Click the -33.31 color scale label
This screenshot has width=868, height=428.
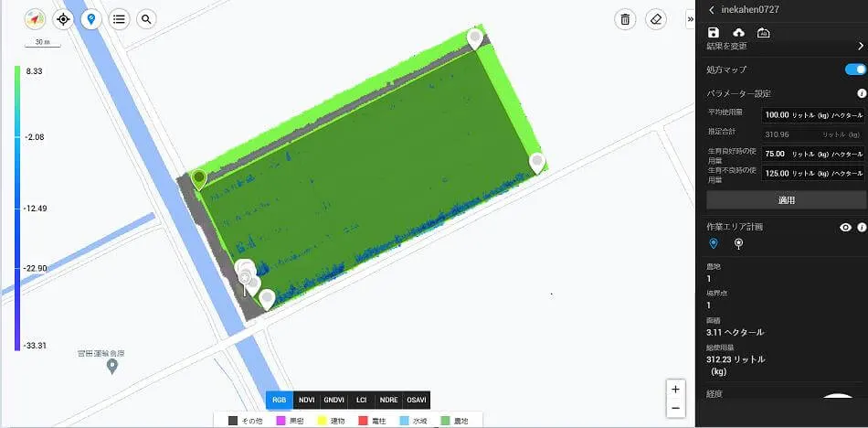click(x=35, y=346)
